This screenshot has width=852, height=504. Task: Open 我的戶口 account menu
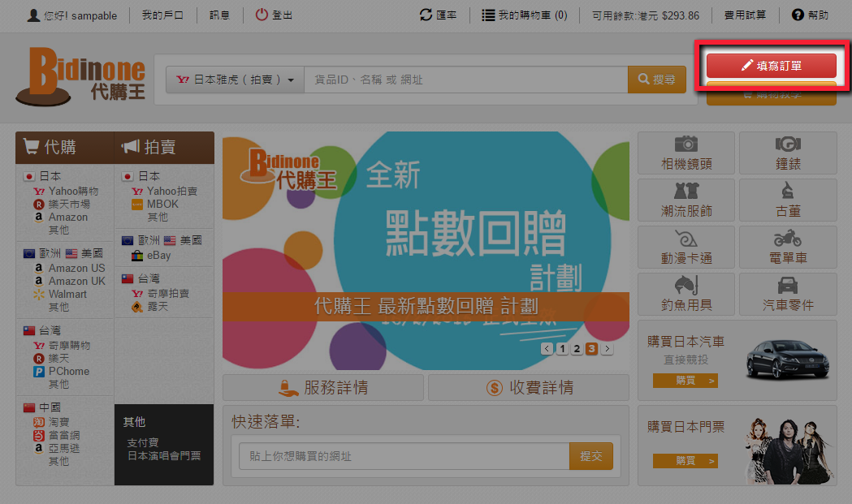click(x=162, y=15)
